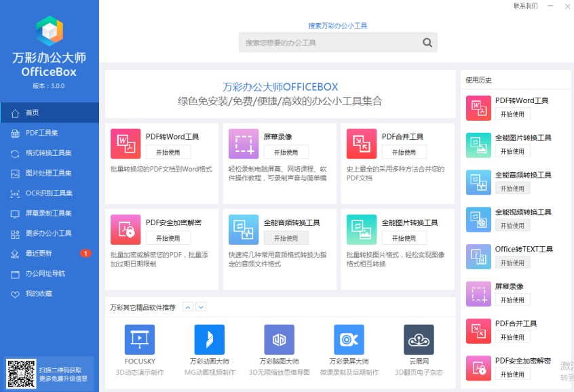Open the 屏幕录像 icon in main grid

point(244,144)
